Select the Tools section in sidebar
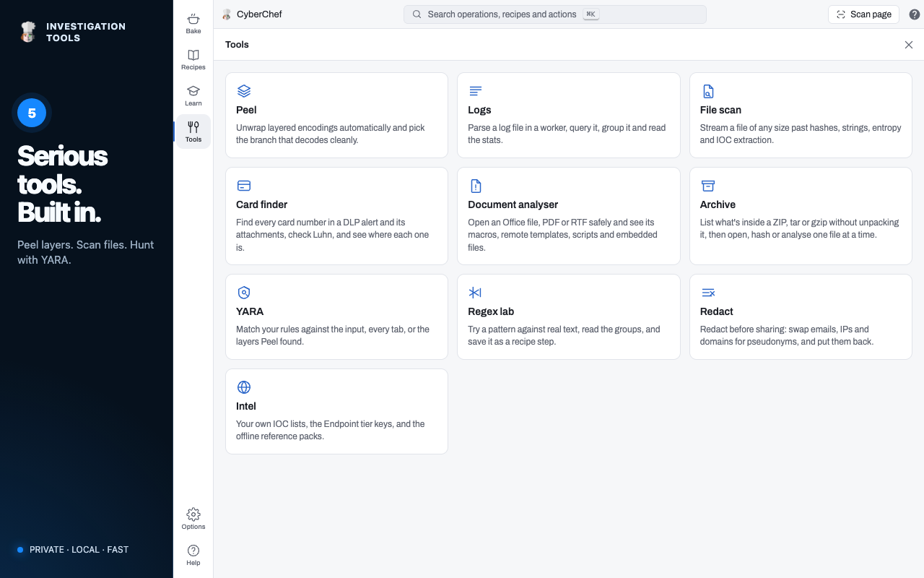The image size is (924, 578). click(193, 131)
